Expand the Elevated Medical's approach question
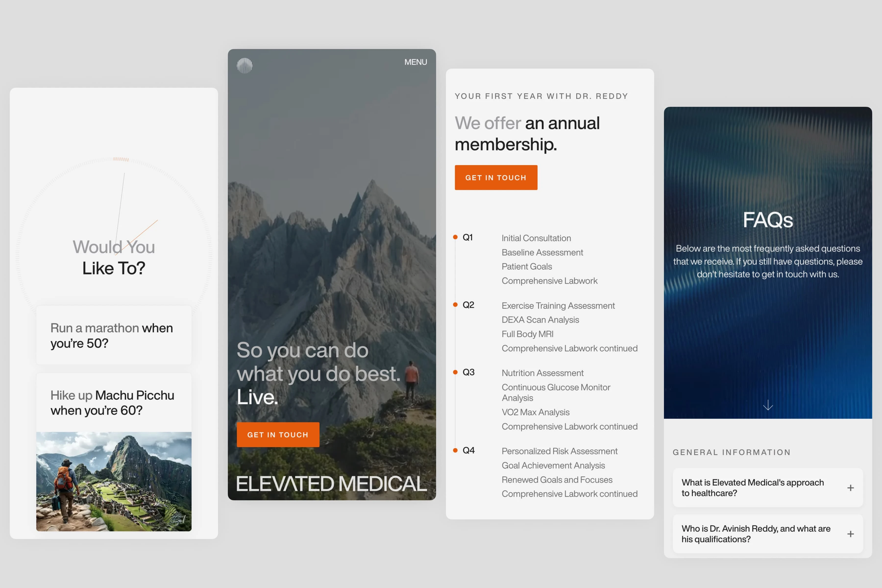Viewport: 882px width, 588px height. [768, 488]
